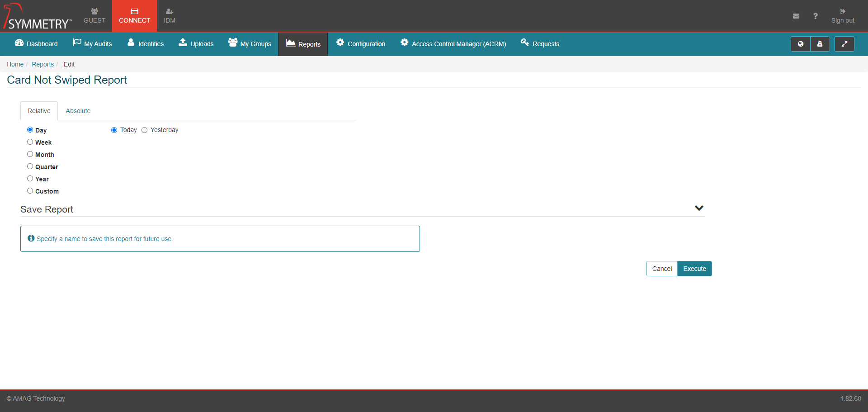The width and height of the screenshot is (868, 412).
Task: Select the Week radio button
Action: tap(30, 142)
